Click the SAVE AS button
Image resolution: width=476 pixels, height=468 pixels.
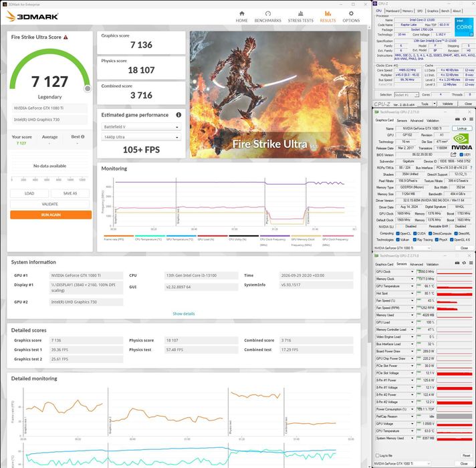tap(70, 193)
